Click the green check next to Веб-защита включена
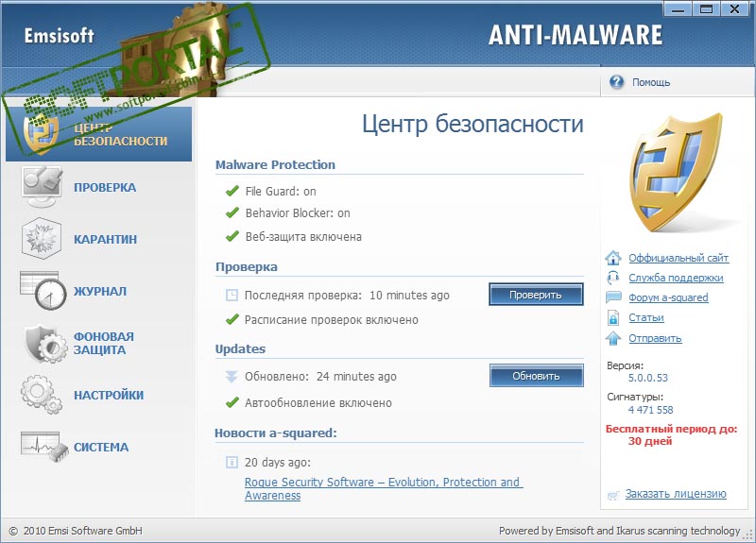This screenshot has height=543, width=756. [x=232, y=236]
